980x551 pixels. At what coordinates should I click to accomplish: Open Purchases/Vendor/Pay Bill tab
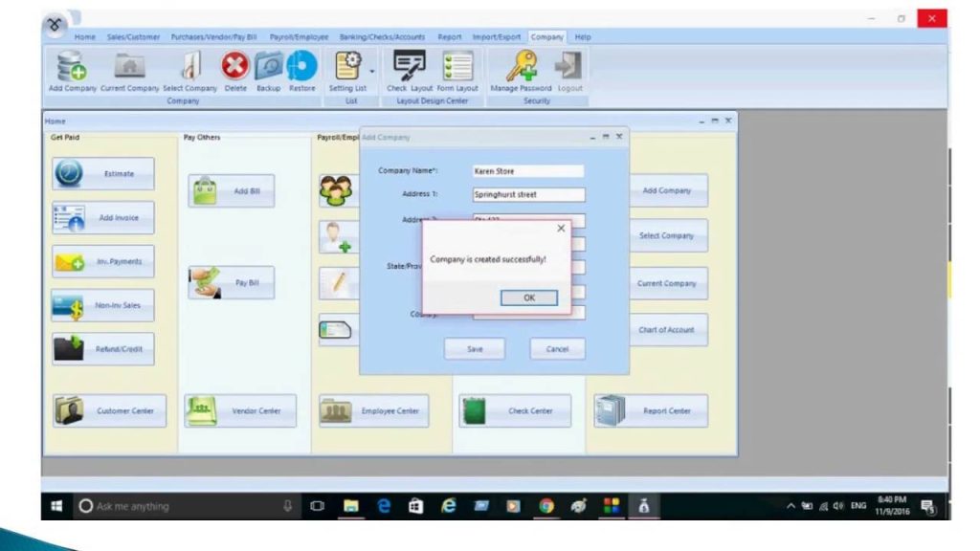click(x=213, y=37)
